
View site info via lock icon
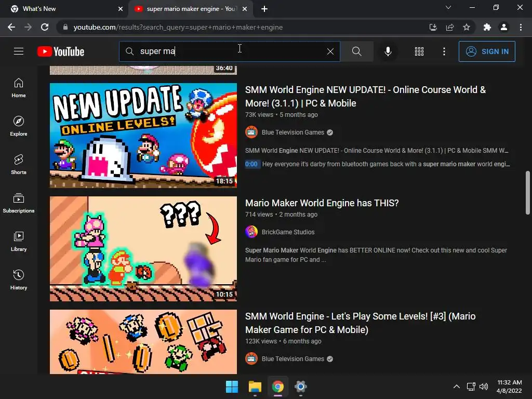tap(65, 27)
